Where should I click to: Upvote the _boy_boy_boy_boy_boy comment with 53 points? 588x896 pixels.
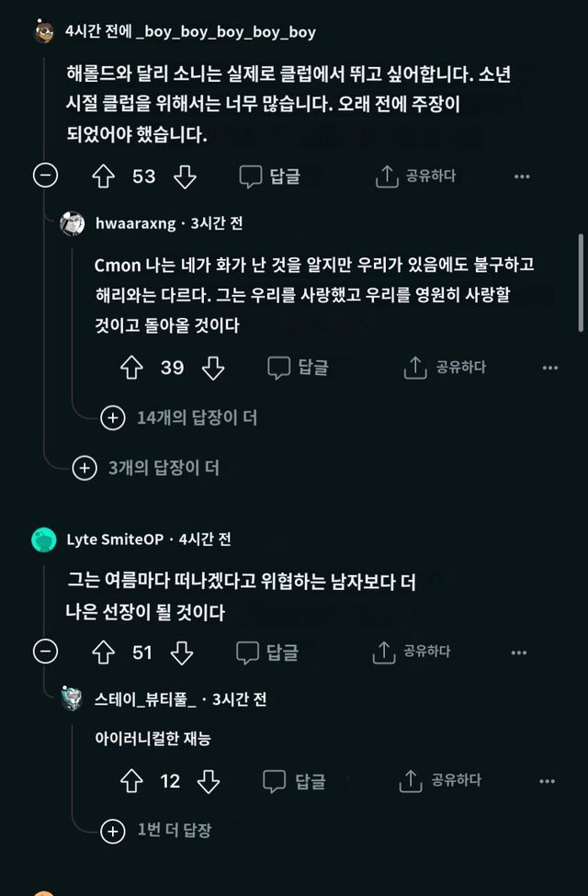tap(103, 176)
